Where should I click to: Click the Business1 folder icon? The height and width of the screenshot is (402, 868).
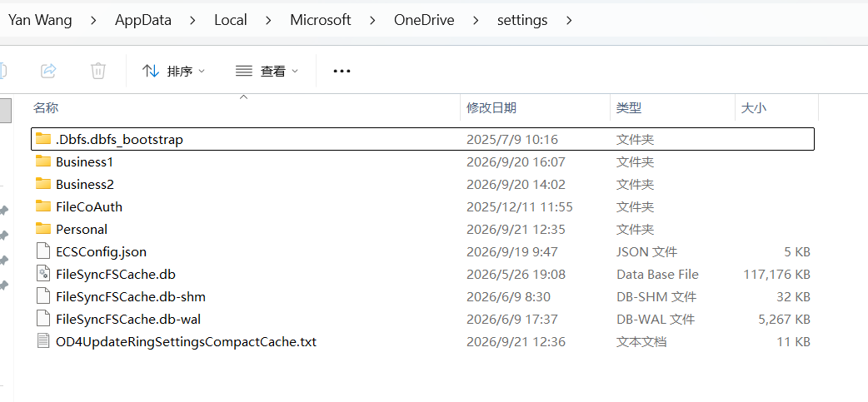click(43, 161)
